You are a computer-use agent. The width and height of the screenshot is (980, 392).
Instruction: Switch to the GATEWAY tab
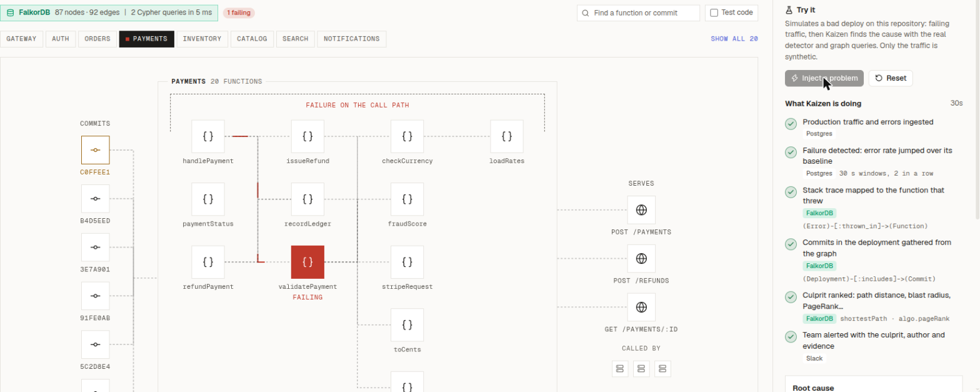[22, 39]
